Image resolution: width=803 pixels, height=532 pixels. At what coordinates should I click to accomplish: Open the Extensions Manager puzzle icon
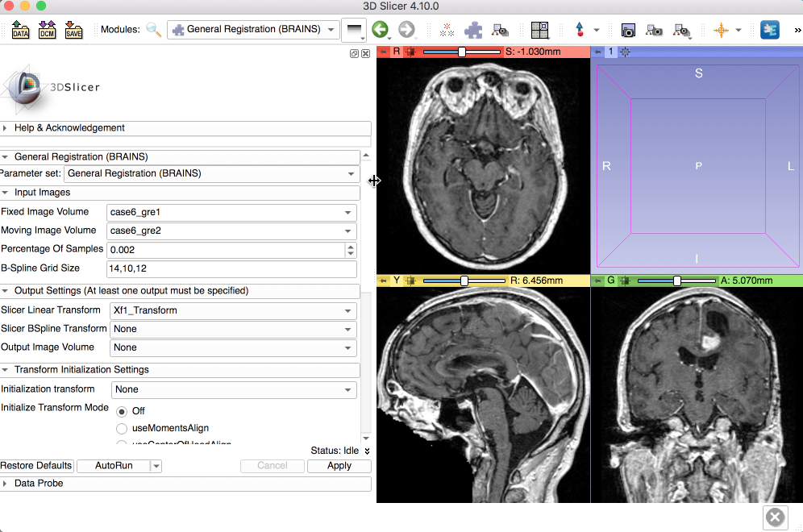coord(473,31)
